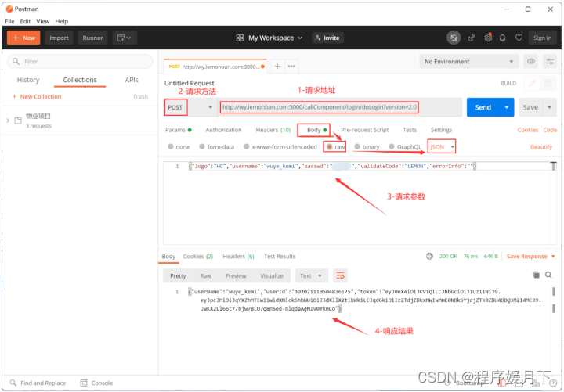
Task: Open the Authorization tab
Action: click(223, 130)
